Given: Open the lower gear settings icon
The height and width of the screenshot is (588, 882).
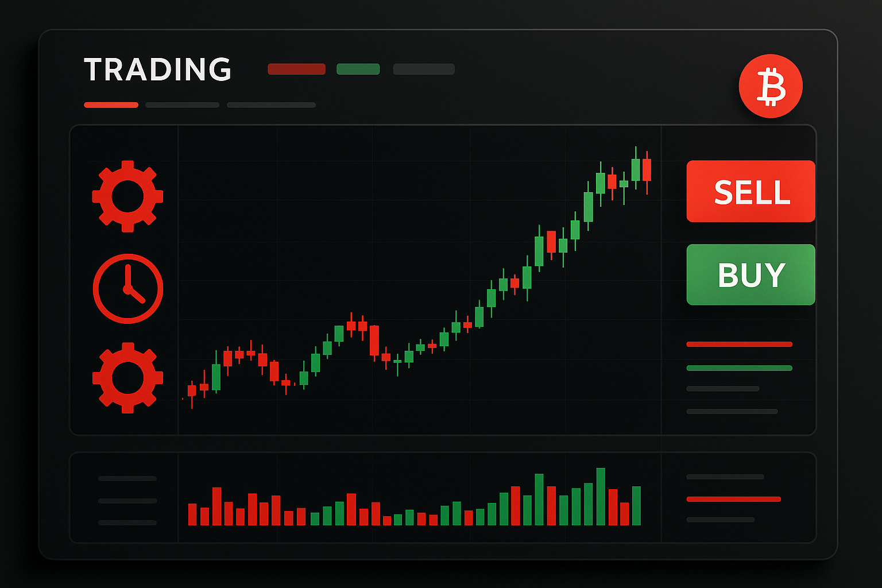Looking at the screenshot, I should (x=127, y=378).
